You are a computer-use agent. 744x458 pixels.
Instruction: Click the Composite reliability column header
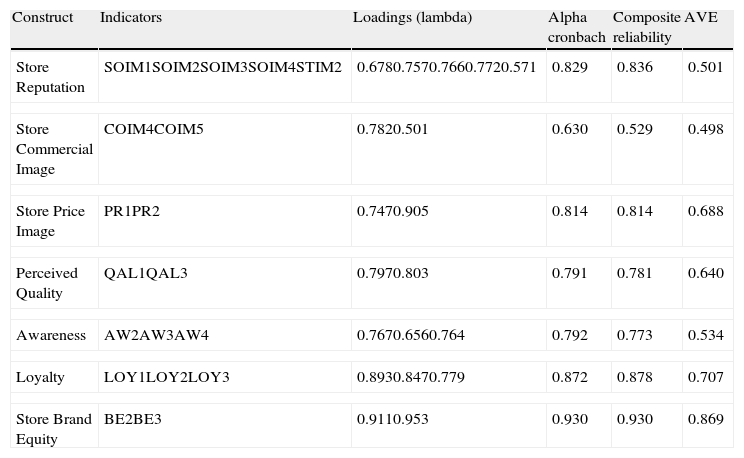click(645, 27)
